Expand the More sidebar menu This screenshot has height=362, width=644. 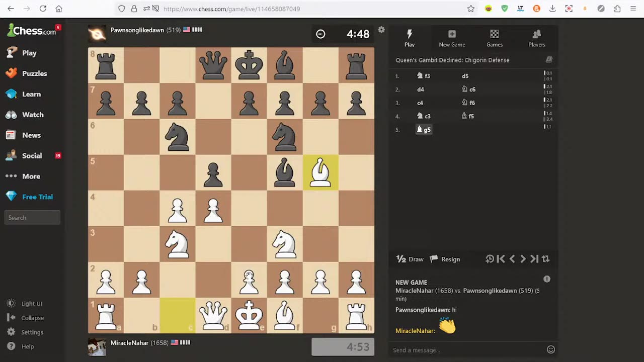23,176
